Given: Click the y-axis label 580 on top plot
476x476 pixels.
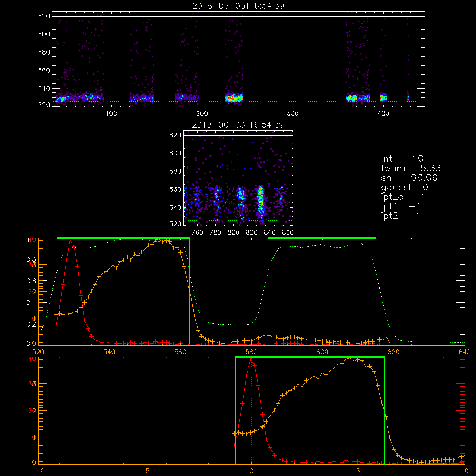Looking at the screenshot, I should 44,52.
